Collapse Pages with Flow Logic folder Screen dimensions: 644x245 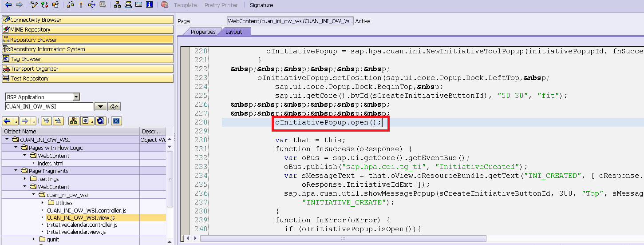[16, 148]
